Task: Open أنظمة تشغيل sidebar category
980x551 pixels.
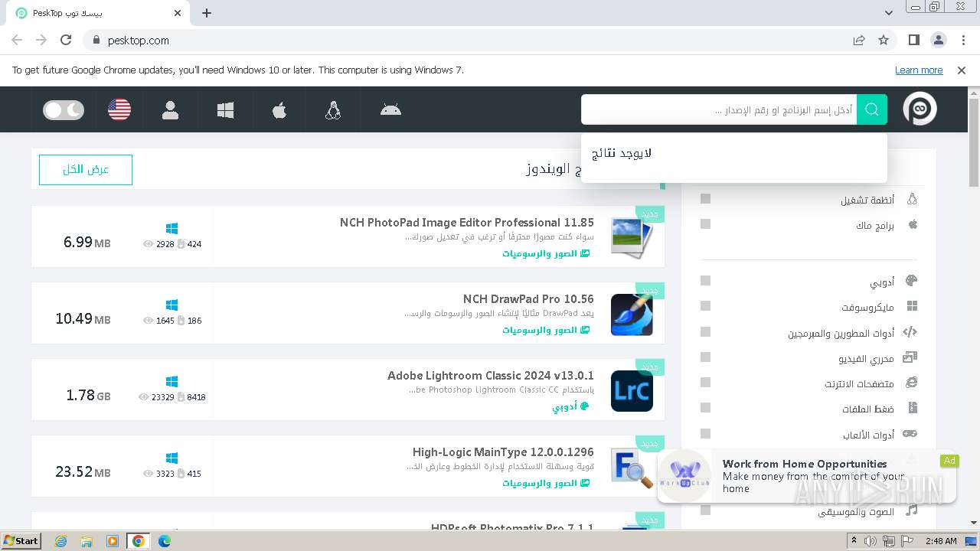Action: pos(867,200)
